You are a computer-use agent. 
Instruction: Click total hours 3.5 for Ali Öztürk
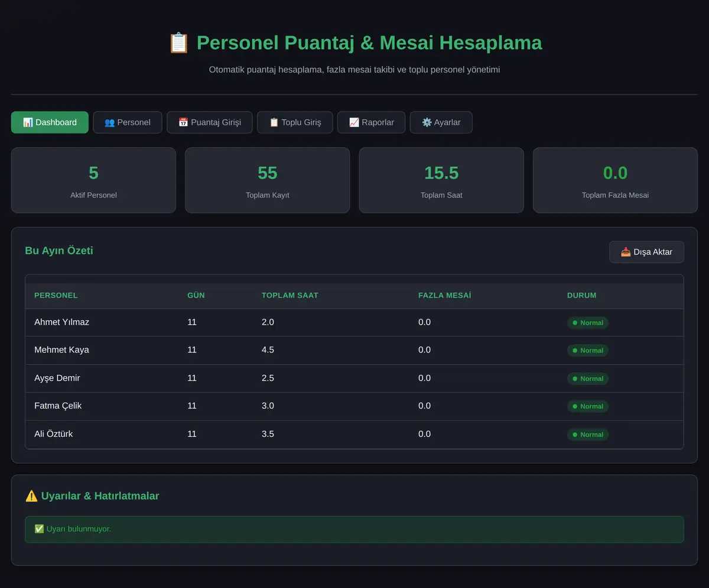point(268,434)
